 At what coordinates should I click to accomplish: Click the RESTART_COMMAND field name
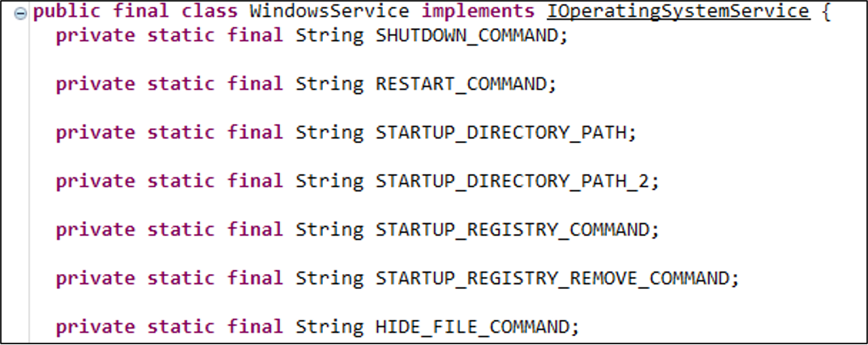tap(461, 84)
